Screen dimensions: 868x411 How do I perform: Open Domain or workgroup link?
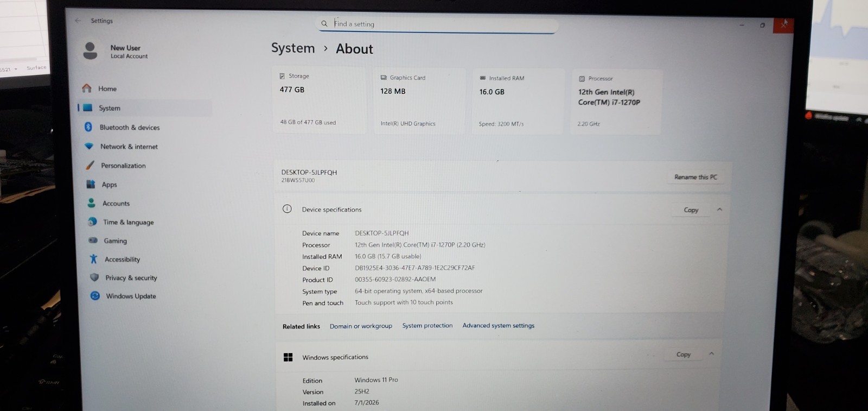361,326
